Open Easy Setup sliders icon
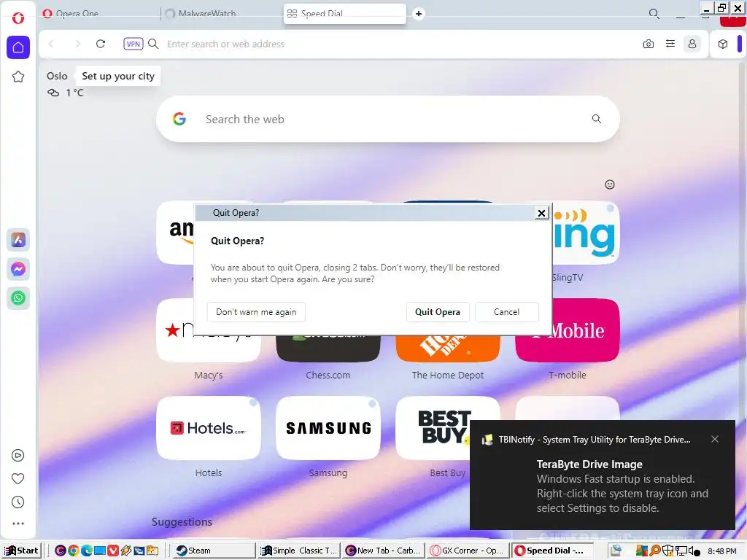This screenshot has width=747, height=560. tap(670, 44)
